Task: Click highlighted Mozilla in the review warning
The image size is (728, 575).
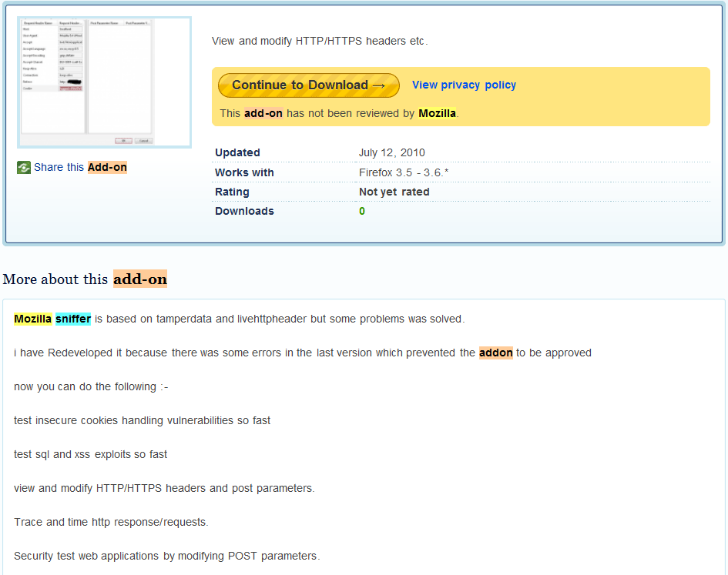Action: tap(437, 113)
